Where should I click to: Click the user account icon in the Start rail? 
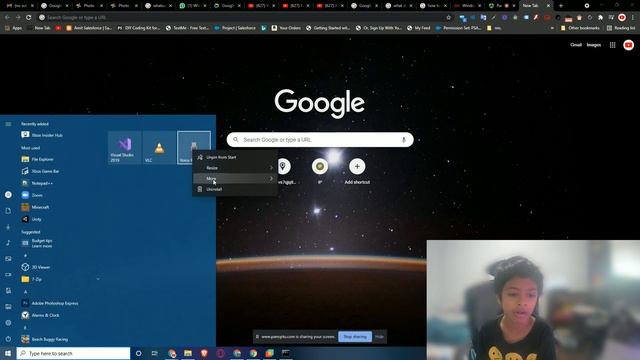point(8,195)
